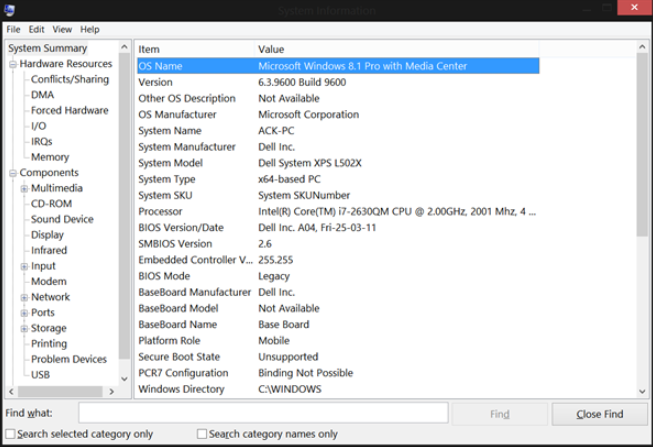Image resolution: width=653 pixels, height=447 pixels.
Task: Click details pane scroll up arrow
Action: (642, 47)
